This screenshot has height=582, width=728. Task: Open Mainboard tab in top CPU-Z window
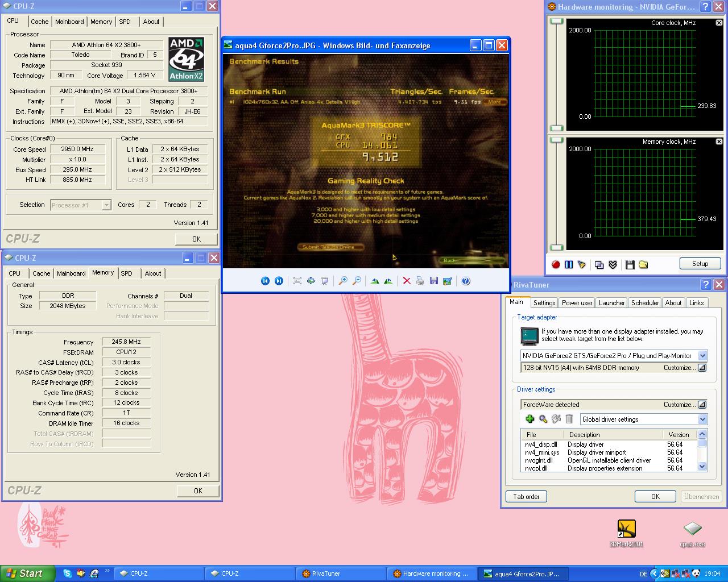(69, 22)
